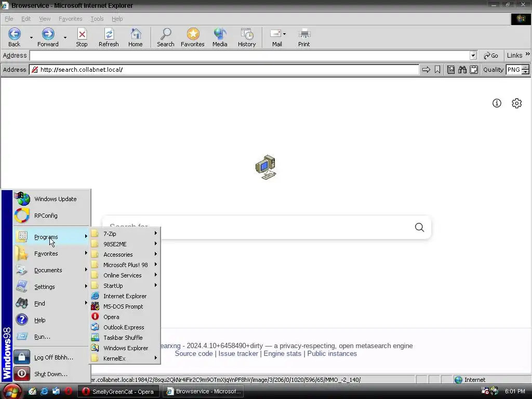The height and width of the screenshot is (399, 532).
Task: Expand Online Services submenu
Action: 125,275
